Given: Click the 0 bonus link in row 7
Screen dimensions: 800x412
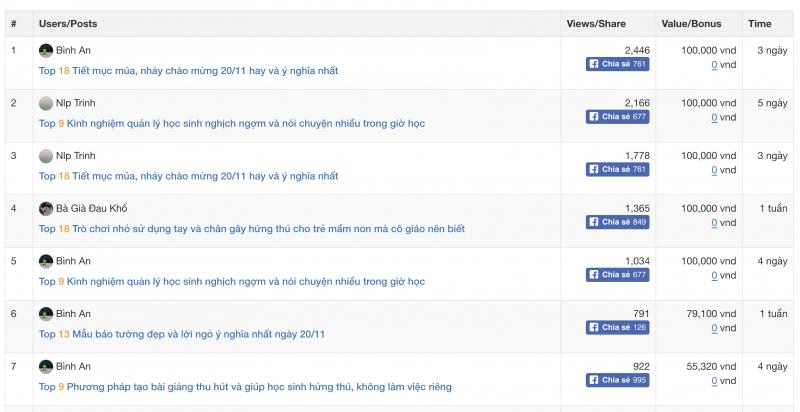Looking at the screenshot, I should click(x=714, y=381).
